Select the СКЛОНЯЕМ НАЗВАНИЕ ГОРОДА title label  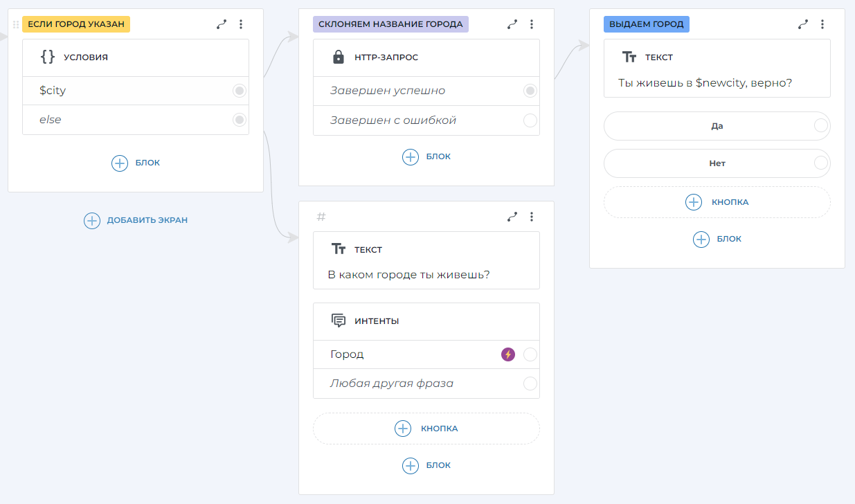(390, 24)
